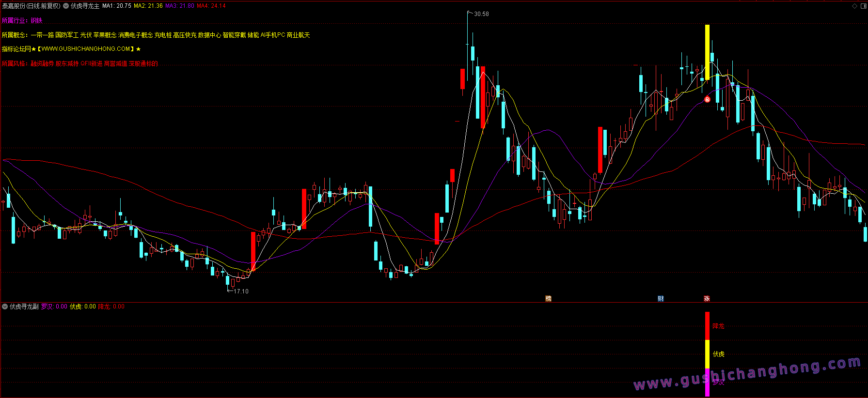Image resolution: width=868 pixels, height=398 pixels.
Task: Click the yellow 伏虎 signal bar segment
Action: [707, 354]
